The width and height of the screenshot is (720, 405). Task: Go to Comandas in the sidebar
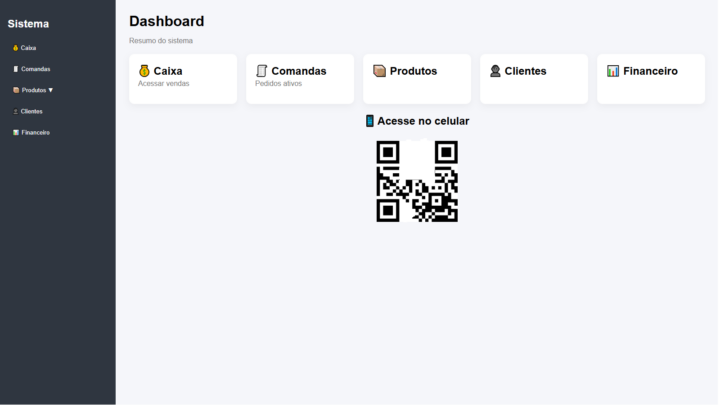[x=36, y=69]
